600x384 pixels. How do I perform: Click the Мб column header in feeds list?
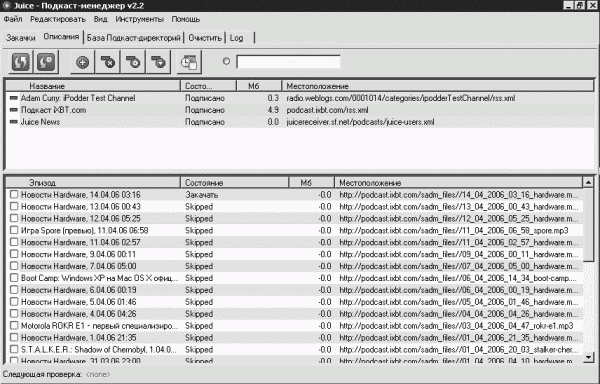click(259, 86)
